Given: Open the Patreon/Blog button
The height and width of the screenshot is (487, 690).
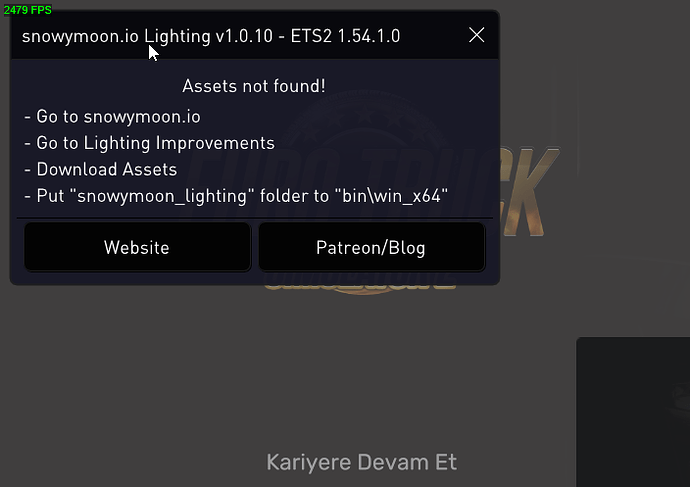Looking at the screenshot, I should pyautogui.click(x=371, y=247).
